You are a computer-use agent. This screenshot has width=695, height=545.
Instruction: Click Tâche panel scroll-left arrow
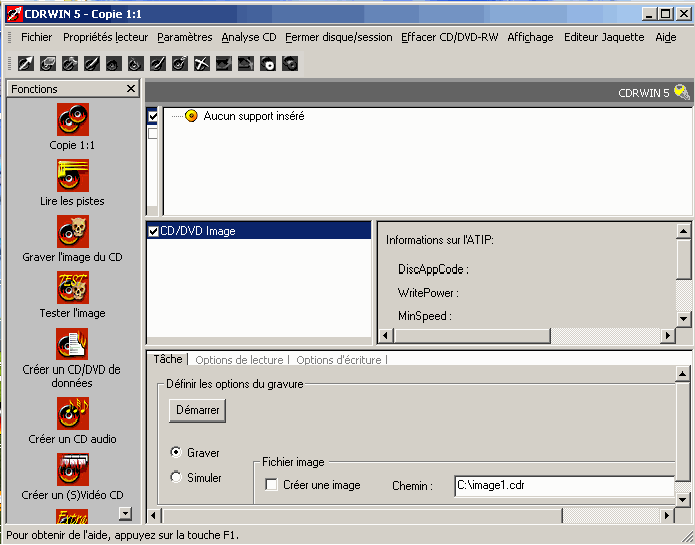(x=154, y=516)
